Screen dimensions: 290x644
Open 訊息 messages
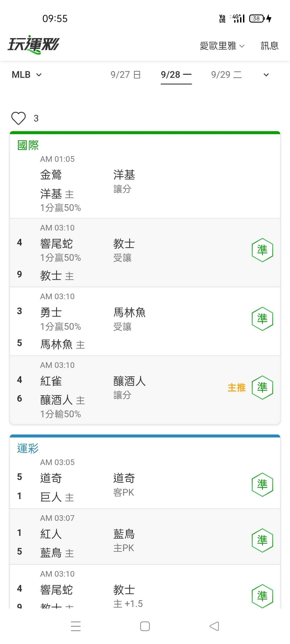[270, 46]
